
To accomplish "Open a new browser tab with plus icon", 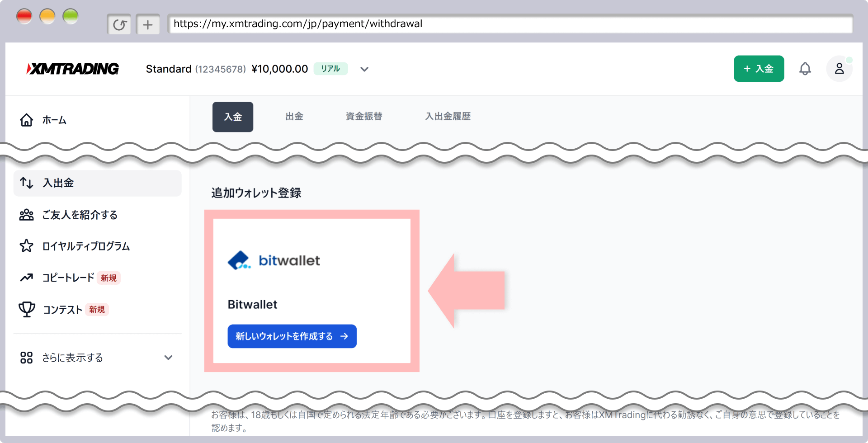I will click(x=148, y=24).
